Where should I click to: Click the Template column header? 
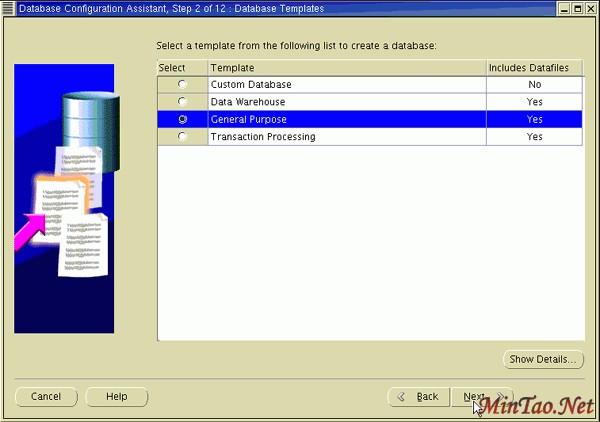pos(346,67)
